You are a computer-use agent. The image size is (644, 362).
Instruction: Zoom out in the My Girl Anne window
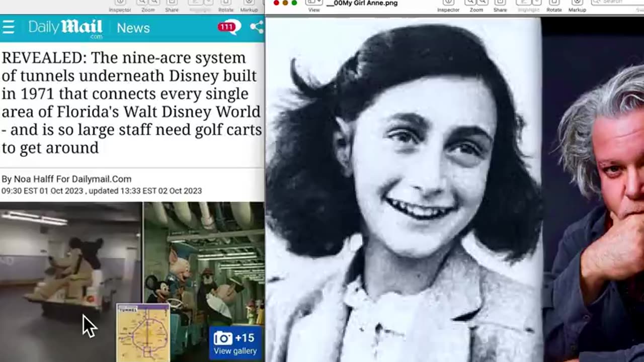pyautogui.click(x=471, y=3)
